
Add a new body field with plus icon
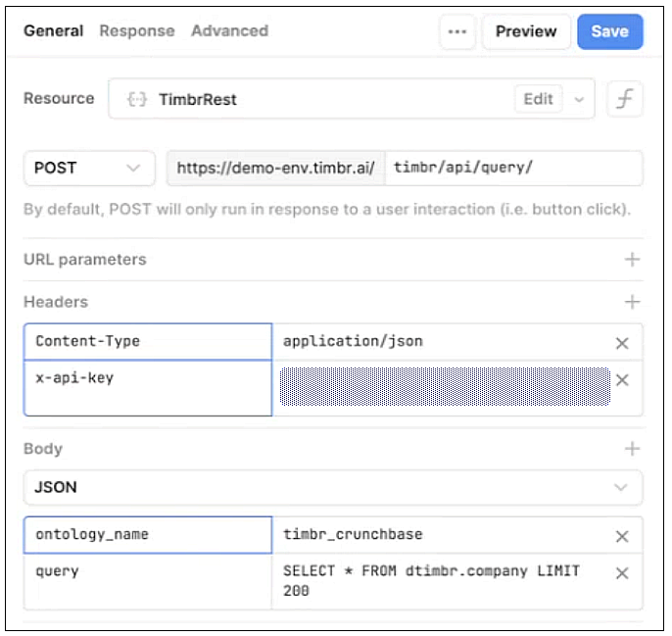(632, 449)
